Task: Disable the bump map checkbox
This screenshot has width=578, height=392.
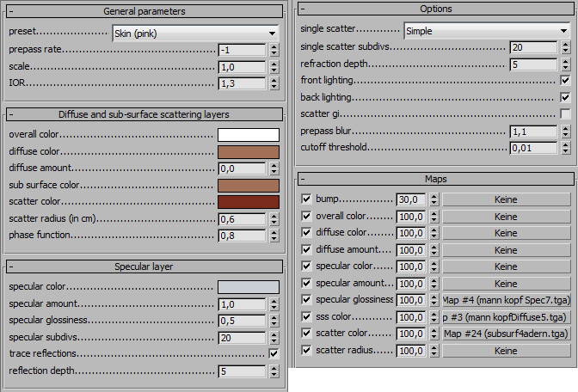Action: pos(306,199)
